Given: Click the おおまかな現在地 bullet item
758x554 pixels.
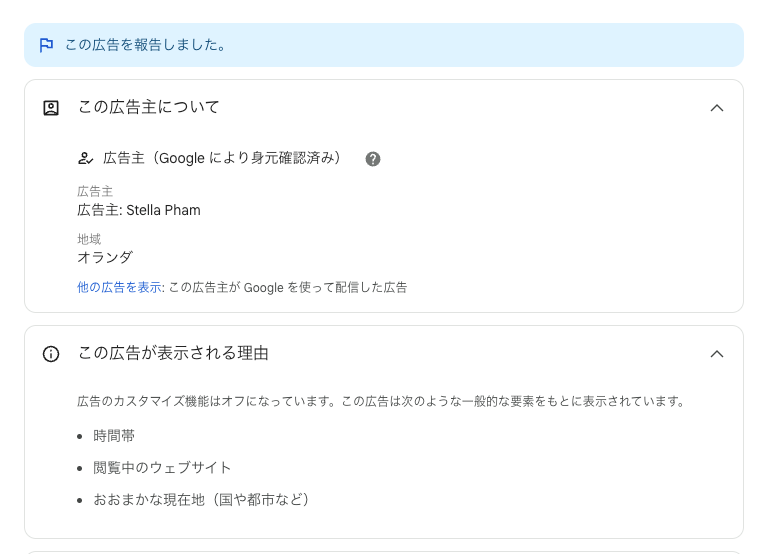Looking at the screenshot, I should coord(201,499).
